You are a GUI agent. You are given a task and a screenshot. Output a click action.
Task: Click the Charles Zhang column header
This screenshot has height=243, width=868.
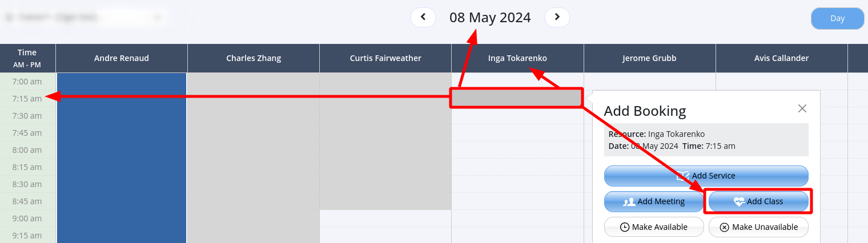click(254, 58)
